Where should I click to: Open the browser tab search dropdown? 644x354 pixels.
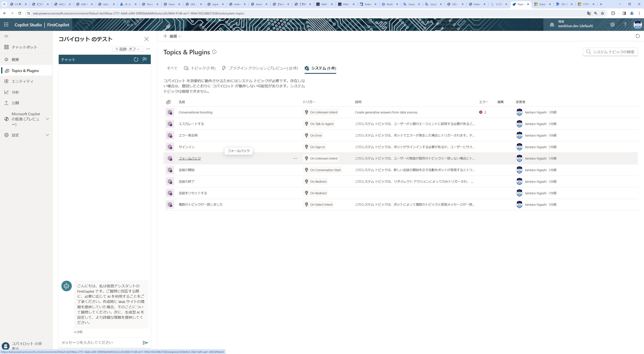4,4
